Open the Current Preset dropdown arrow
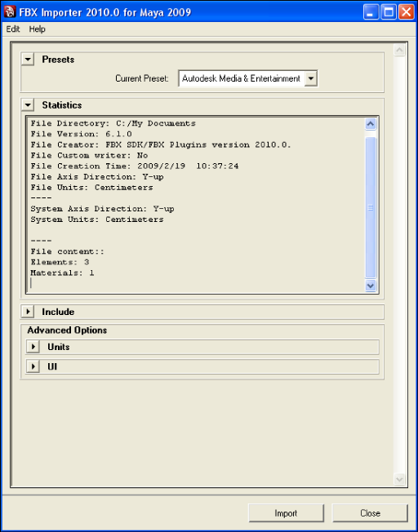418x532 pixels. [x=311, y=78]
